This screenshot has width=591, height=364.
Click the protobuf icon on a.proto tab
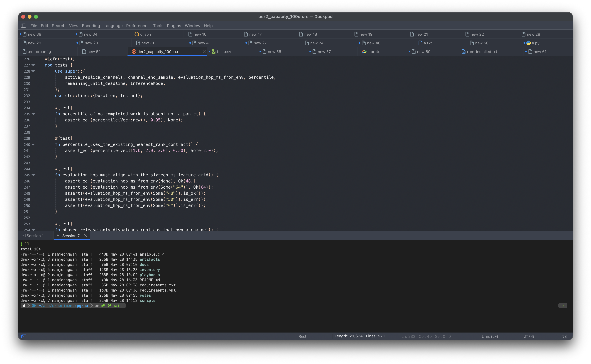364,52
